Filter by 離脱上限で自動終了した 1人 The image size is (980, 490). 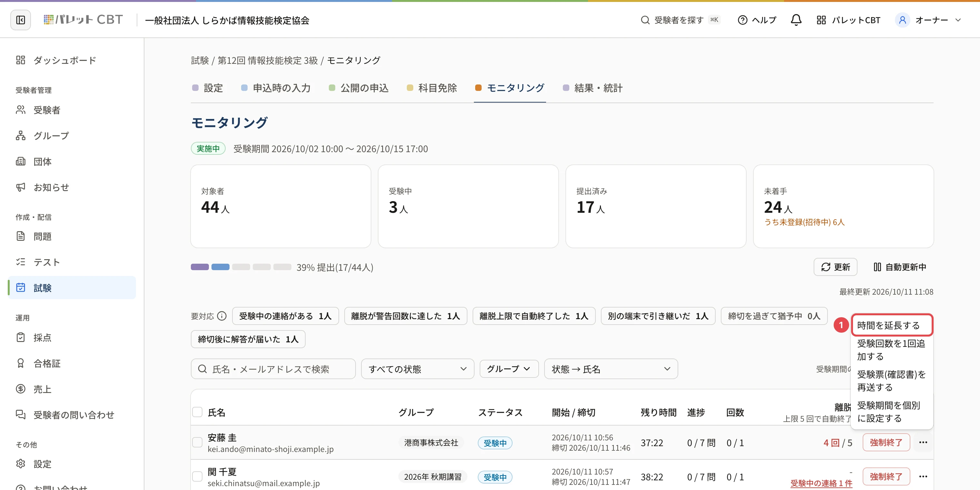coord(534,316)
